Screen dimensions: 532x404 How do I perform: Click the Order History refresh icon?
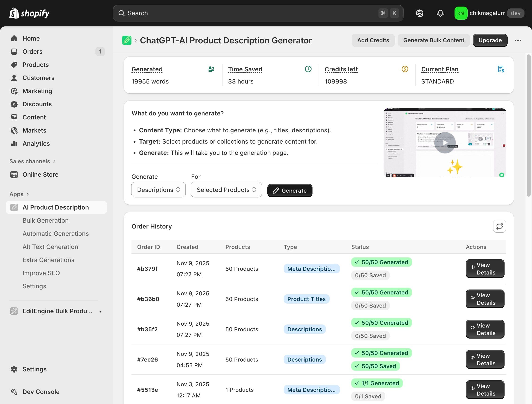point(499,226)
